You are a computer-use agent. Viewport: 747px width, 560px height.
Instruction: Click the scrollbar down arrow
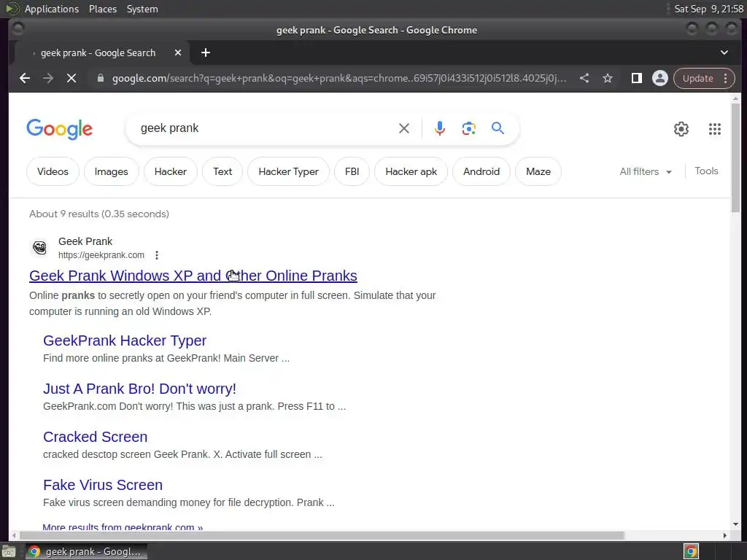(735, 524)
